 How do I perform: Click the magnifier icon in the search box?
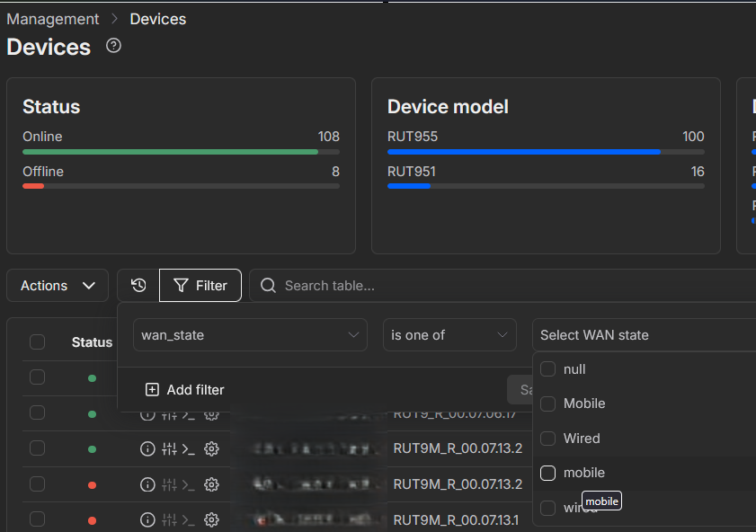(268, 285)
